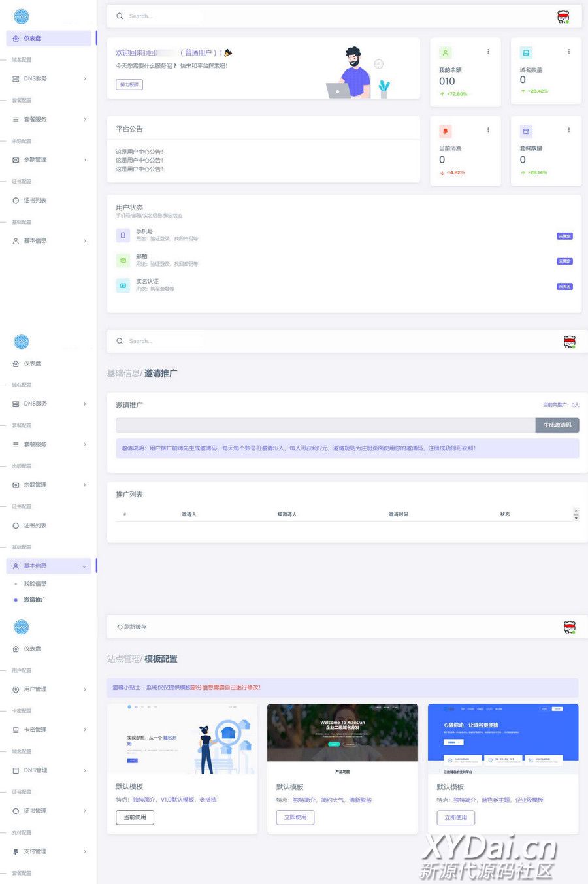
Task: Click the 实名认证 icon in 用户状态
Action: coord(123,286)
